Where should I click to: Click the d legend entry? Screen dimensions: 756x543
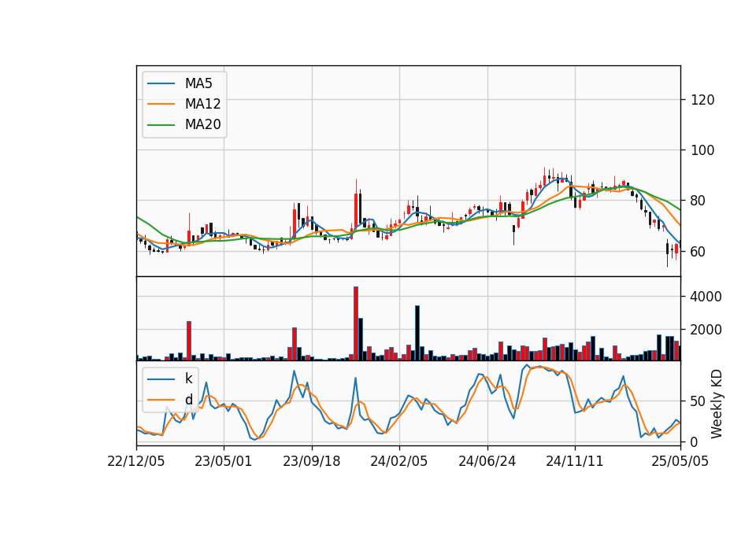click(170, 400)
